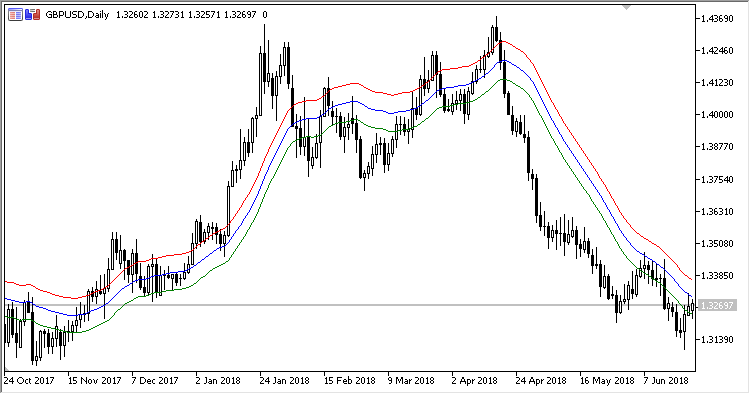
Task: Click the 15 Nov 2017 date label
Action: pyautogui.click(x=94, y=381)
